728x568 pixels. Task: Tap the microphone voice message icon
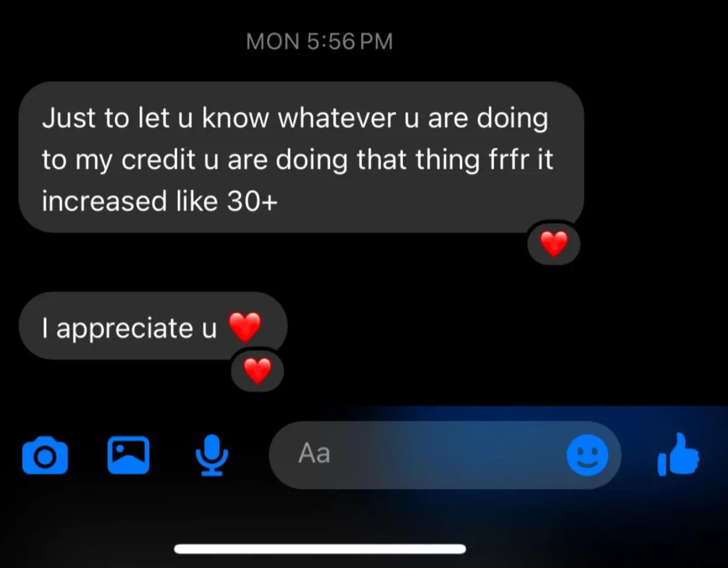(212, 456)
